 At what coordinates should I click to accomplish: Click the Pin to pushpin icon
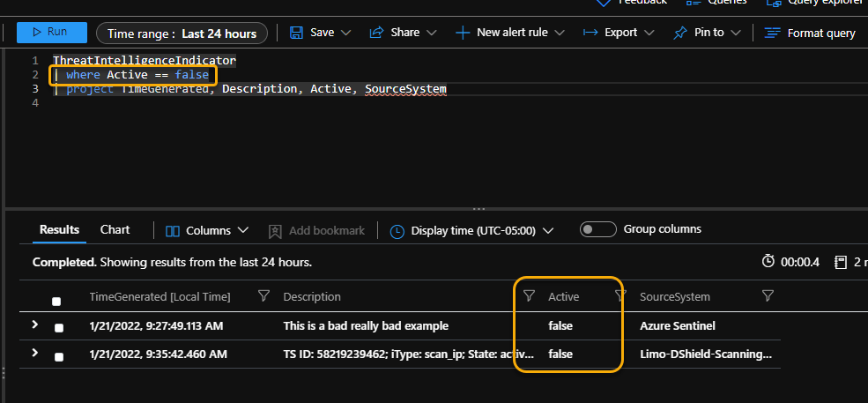(679, 34)
